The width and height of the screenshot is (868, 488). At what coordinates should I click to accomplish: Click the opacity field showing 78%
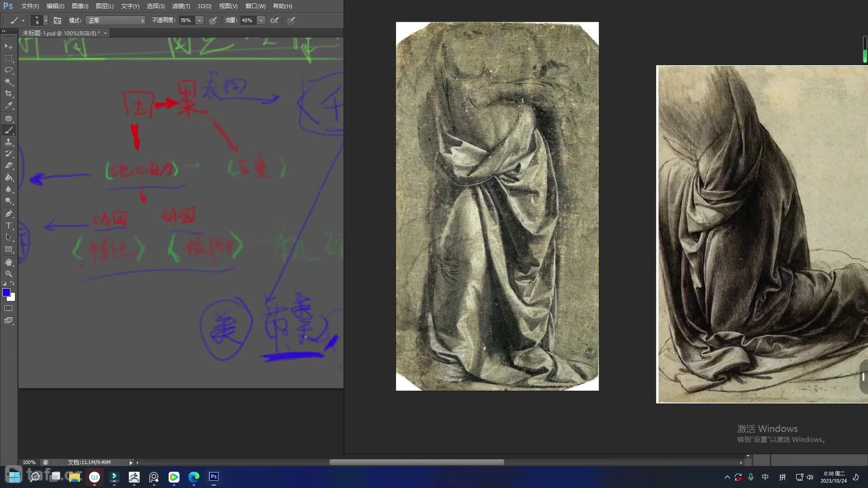click(186, 20)
